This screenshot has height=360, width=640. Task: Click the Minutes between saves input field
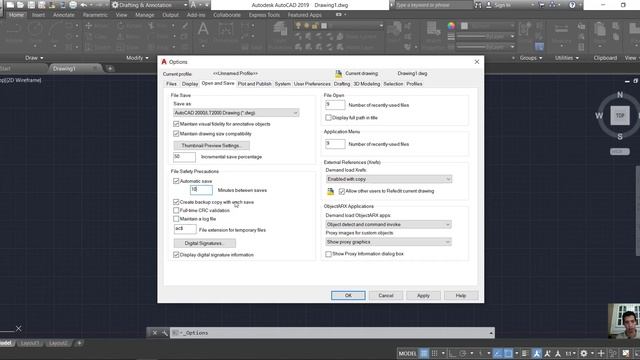201,190
